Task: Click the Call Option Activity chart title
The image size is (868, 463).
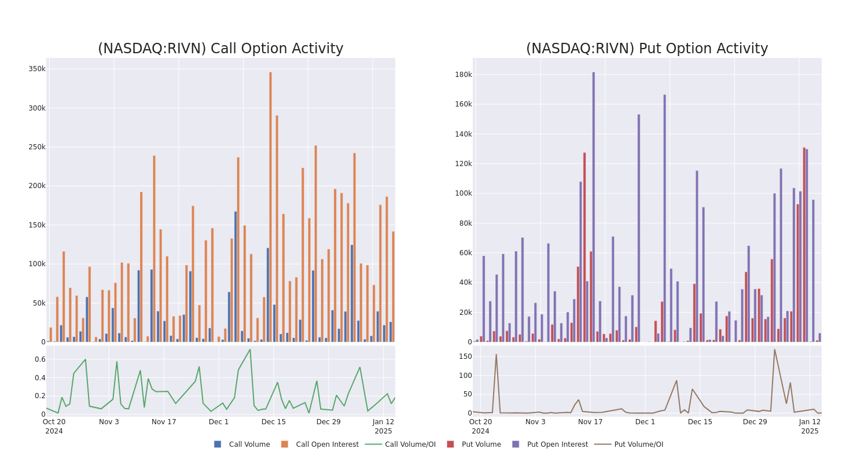Action: coord(220,49)
